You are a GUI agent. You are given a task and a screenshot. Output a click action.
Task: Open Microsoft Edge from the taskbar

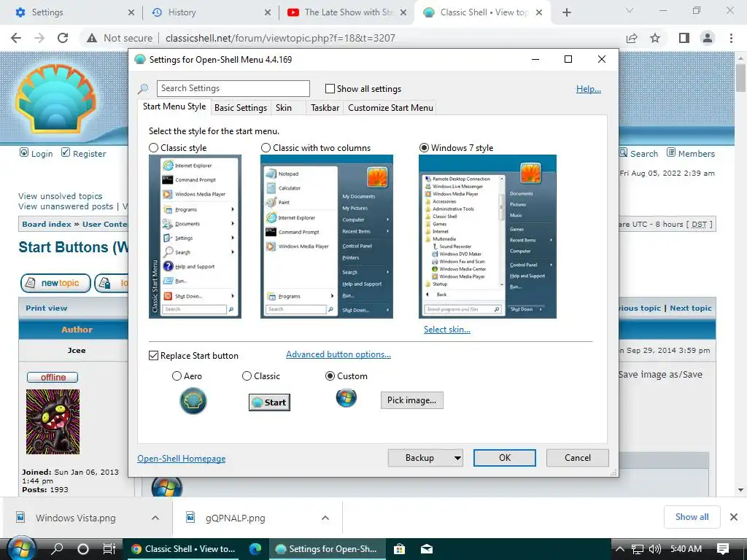coord(255,548)
